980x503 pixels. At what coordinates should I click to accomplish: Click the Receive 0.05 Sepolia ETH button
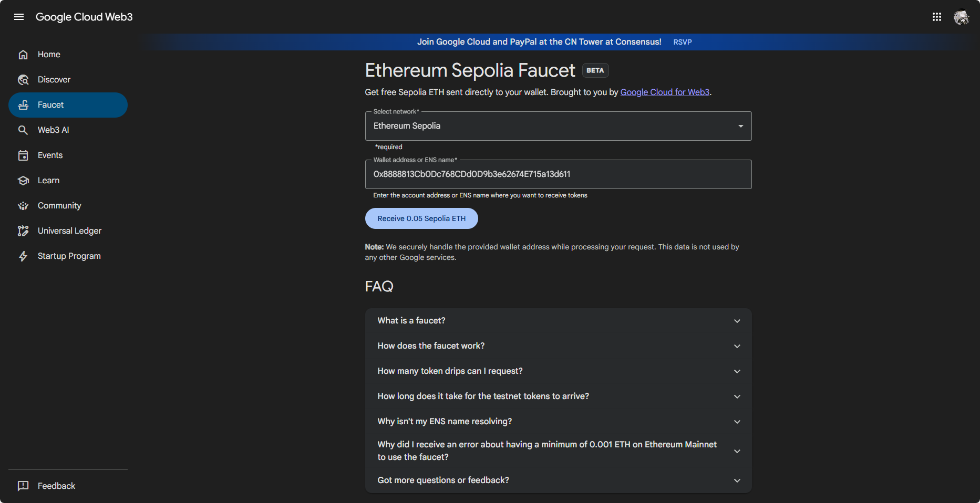421,218
